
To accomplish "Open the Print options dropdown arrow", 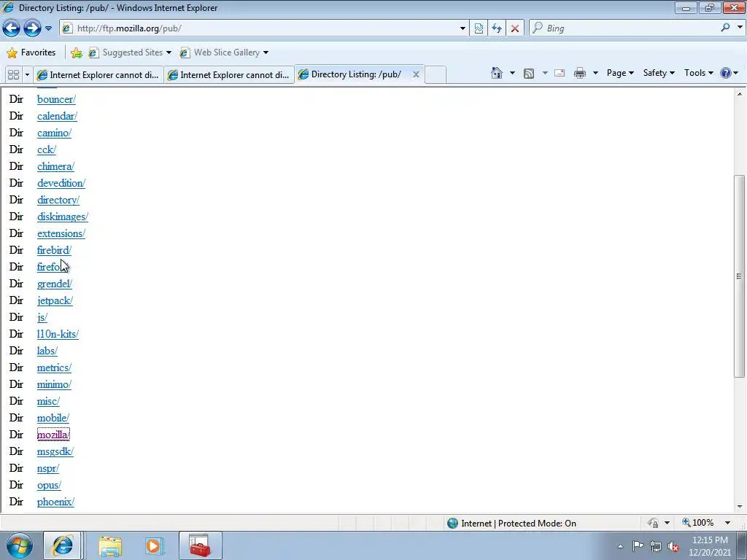I will [x=595, y=73].
